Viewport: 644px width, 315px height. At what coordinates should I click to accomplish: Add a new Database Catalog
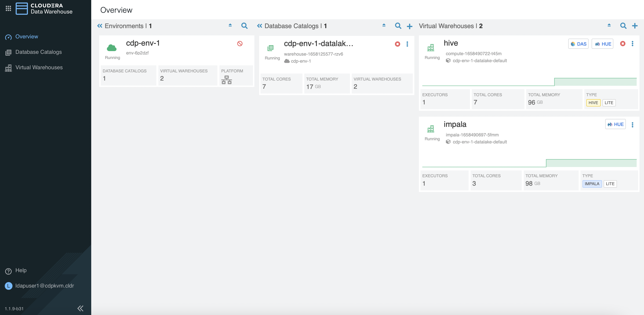pos(410,26)
